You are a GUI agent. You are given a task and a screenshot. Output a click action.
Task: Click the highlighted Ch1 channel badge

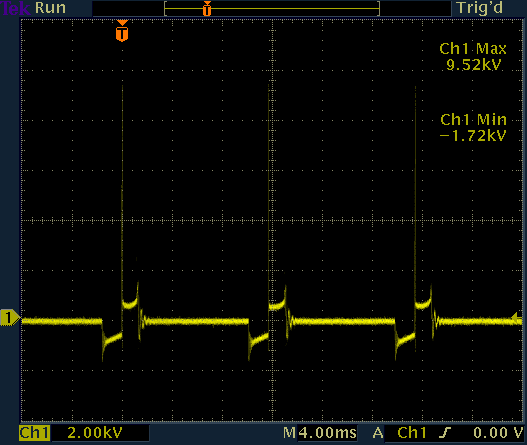pyautogui.click(x=35, y=433)
